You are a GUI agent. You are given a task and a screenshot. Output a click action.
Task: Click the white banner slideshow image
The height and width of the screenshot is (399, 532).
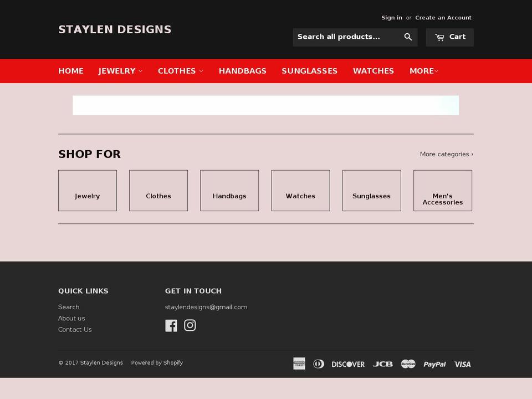(265, 105)
